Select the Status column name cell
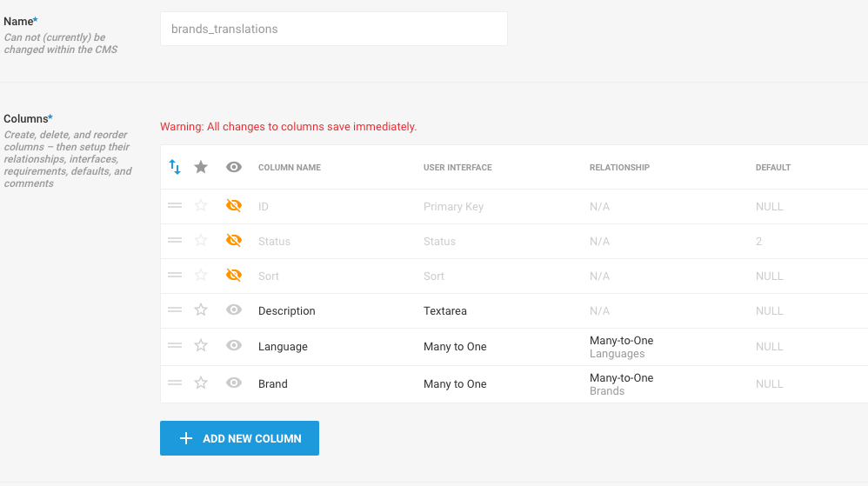 pos(274,242)
